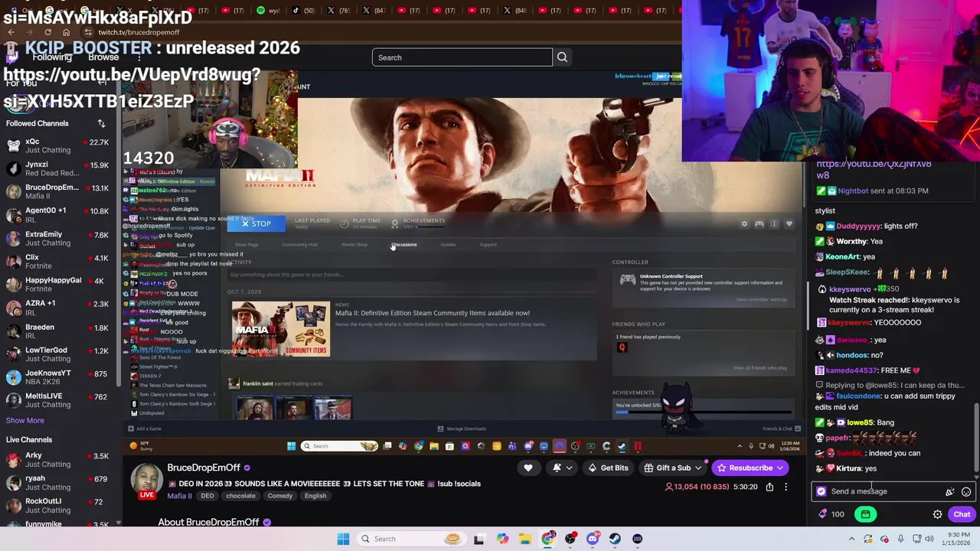Open Support tab in Steam
The image size is (980, 551).
488,245
